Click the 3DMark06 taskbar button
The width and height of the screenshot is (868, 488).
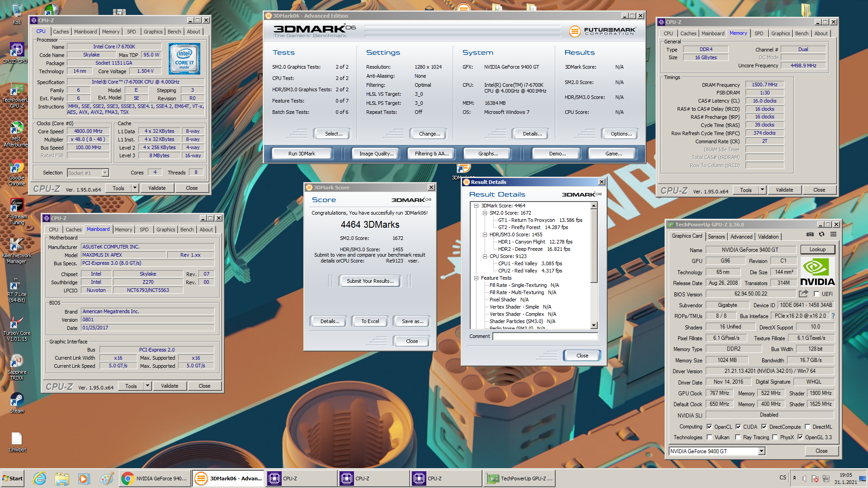(x=228, y=479)
